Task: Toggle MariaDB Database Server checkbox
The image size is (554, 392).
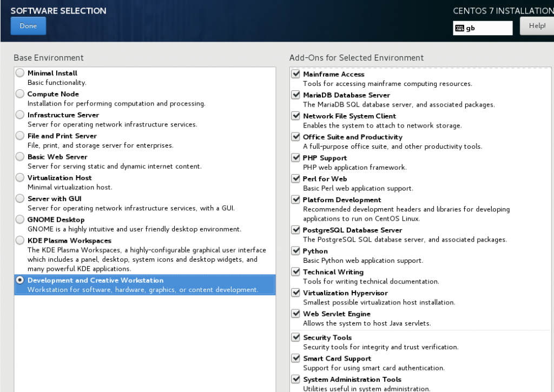Action: point(296,95)
